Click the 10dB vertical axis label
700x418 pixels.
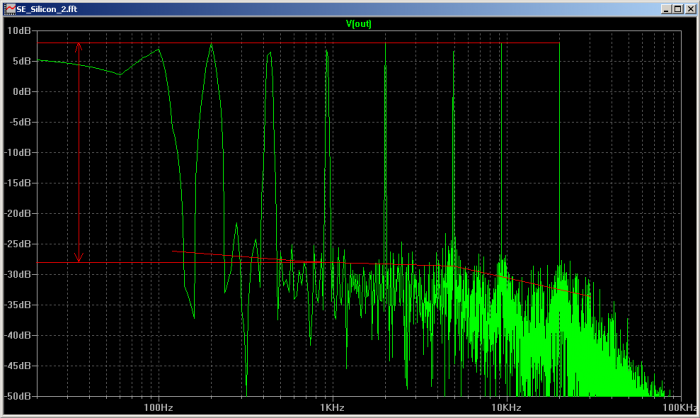[x=19, y=30]
